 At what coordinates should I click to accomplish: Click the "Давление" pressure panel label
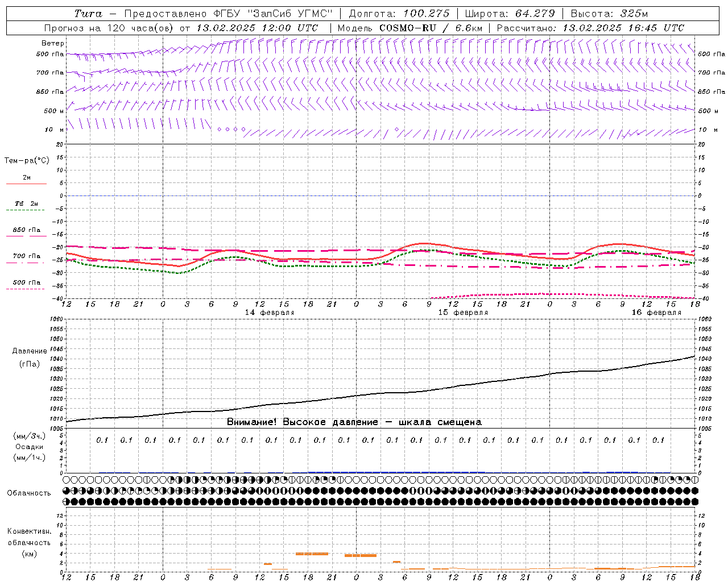click(30, 351)
